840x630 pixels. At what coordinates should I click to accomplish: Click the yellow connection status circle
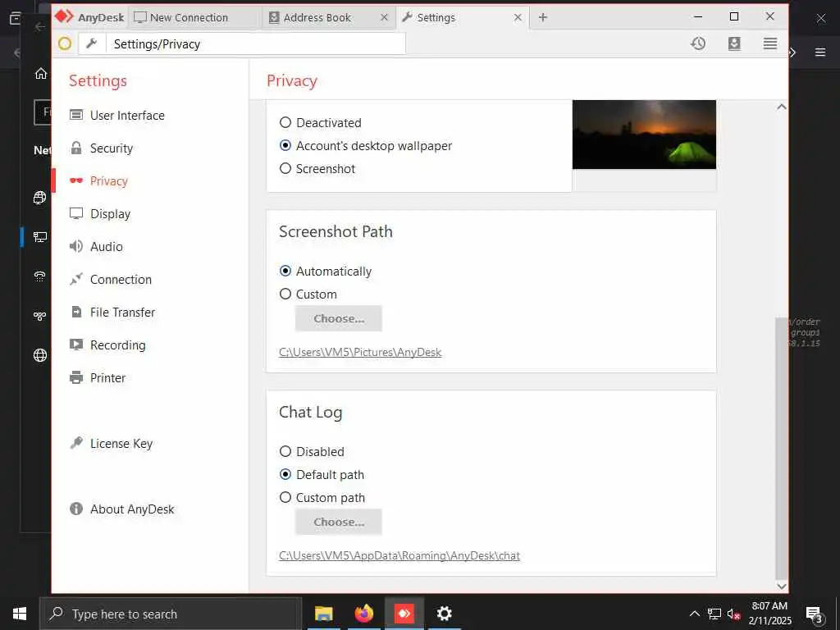(x=65, y=43)
